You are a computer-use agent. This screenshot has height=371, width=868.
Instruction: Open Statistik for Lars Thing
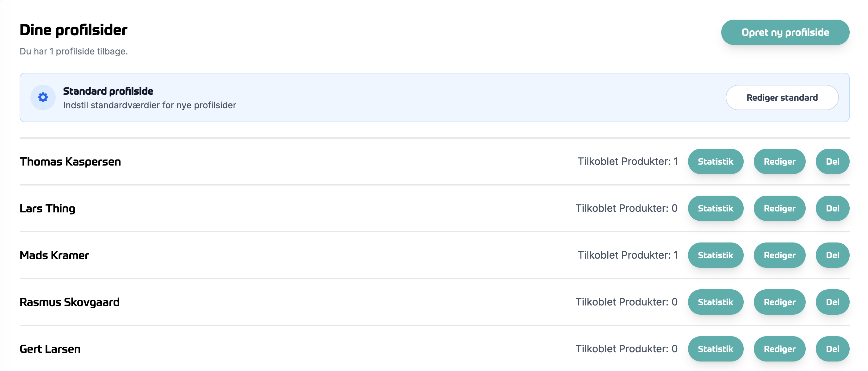(715, 208)
